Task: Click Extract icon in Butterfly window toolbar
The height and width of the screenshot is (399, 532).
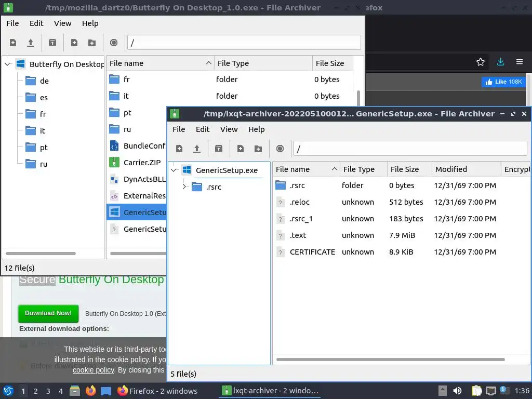Action: (52, 43)
